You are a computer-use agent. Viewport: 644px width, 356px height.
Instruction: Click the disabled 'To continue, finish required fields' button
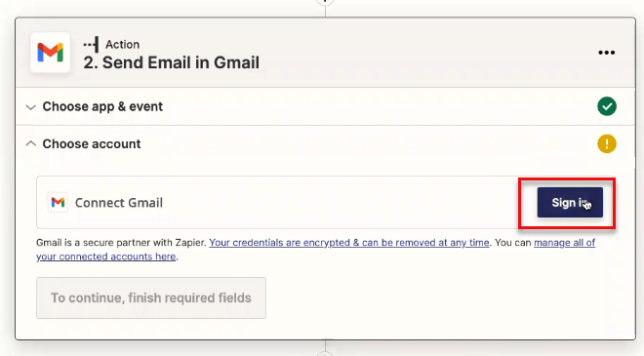coord(151,297)
